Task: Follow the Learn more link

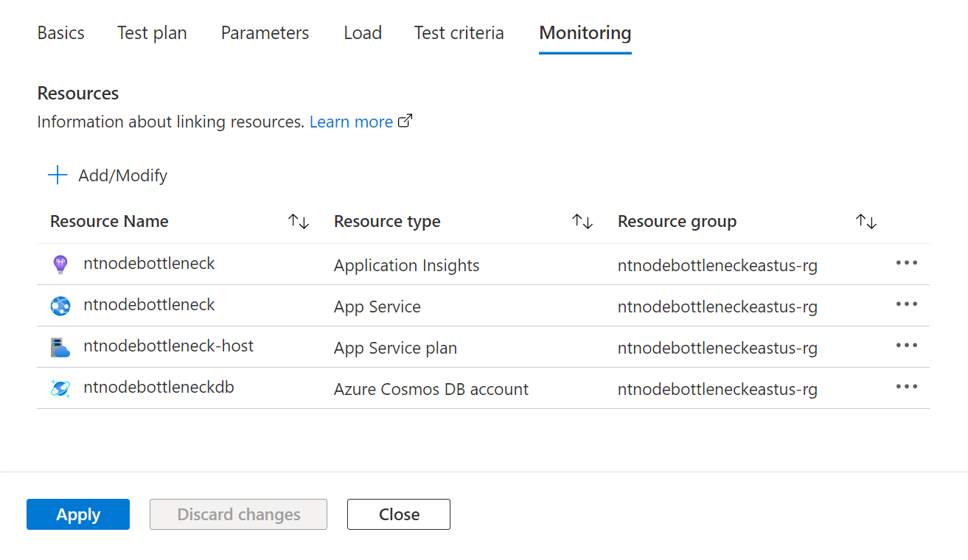Action: 351,121
